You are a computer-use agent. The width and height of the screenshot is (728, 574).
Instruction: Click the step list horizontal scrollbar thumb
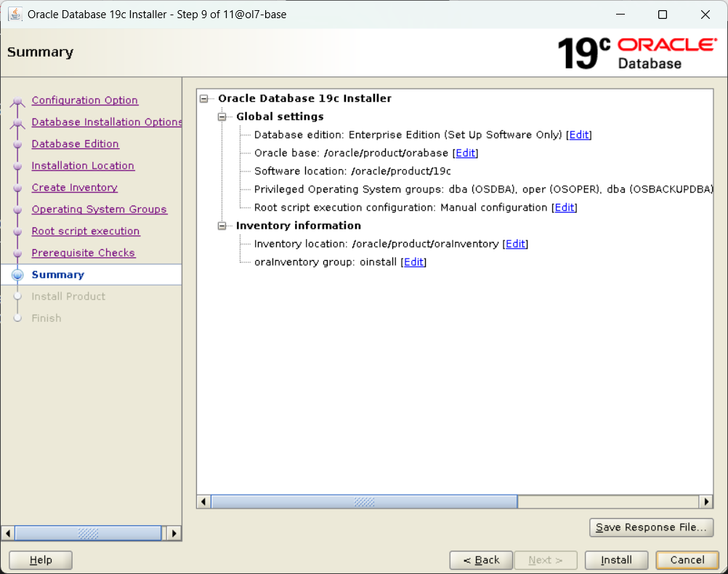pos(88,533)
